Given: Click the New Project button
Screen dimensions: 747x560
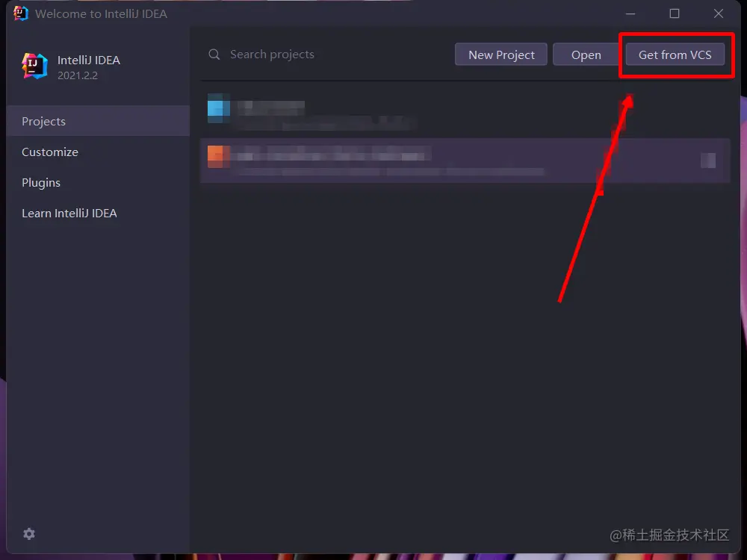Looking at the screenshot, I should [x=501, y=55].
